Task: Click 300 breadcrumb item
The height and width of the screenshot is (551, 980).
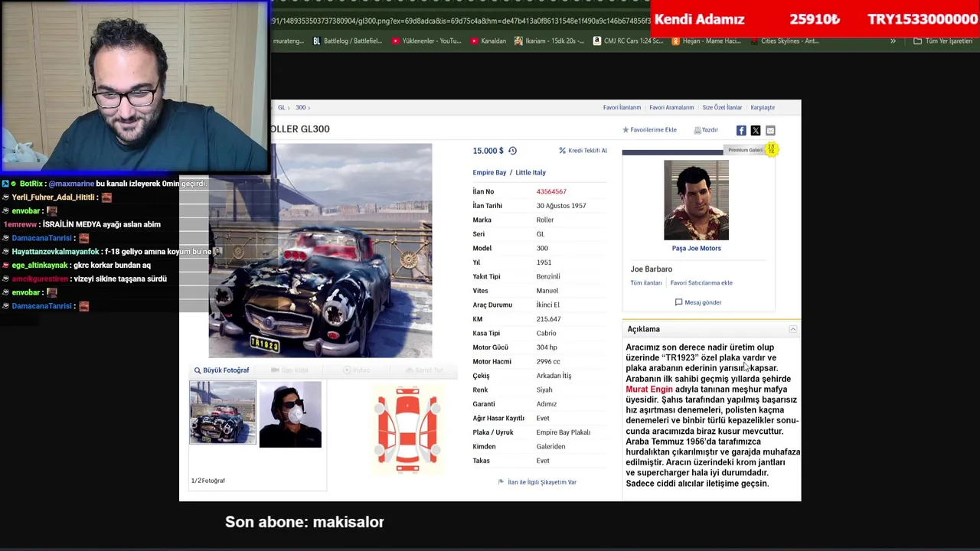Action: pos(301,108)
